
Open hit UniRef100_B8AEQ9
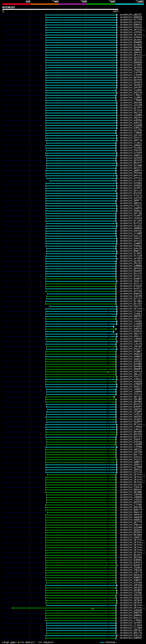131,63
